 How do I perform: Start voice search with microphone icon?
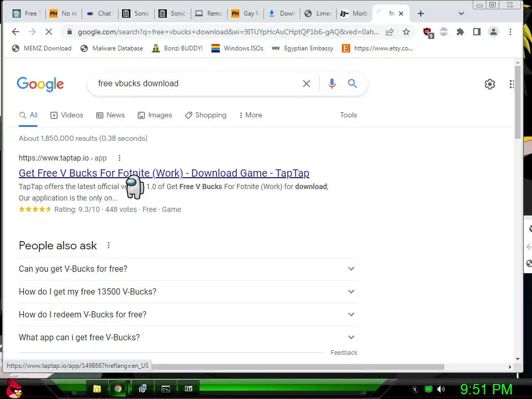332,84
